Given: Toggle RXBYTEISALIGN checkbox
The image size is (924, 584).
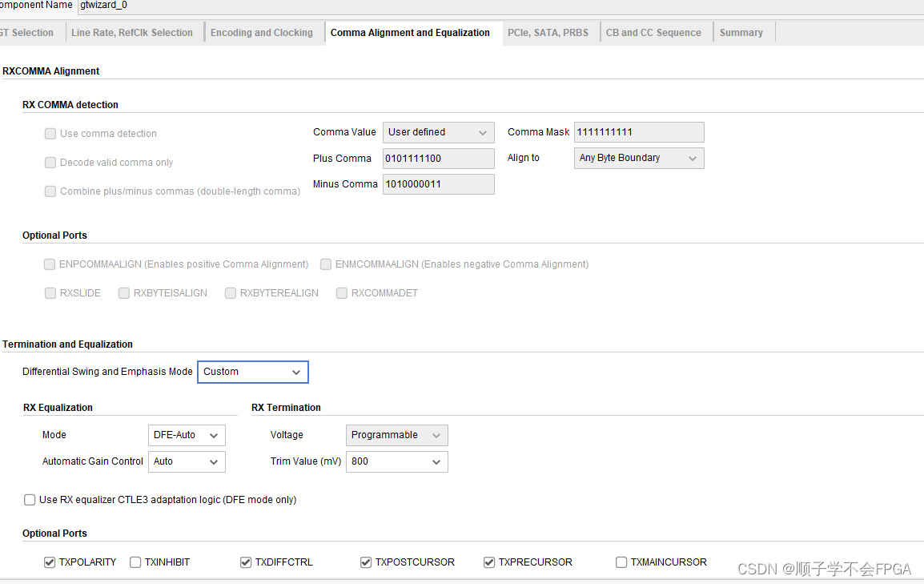Looking at the screenshot, I should pyautogui.click(x=124, y=293).
